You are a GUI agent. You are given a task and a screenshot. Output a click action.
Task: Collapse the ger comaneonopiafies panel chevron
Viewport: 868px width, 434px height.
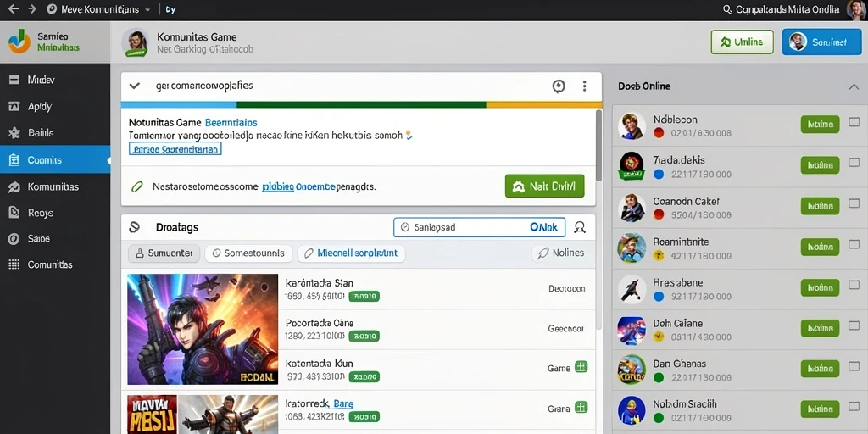tap(134, 86)
